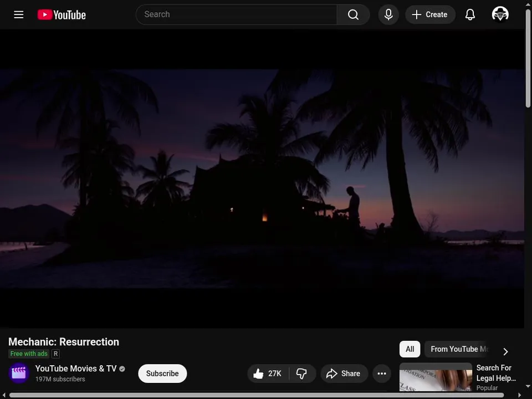This screenshot has height=399, width=532.
Task: Click the verified checkmark badge
Action: pyautogui.click(x=122, y=369)
